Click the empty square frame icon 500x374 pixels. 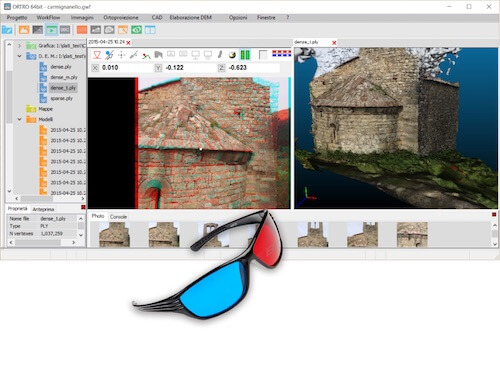click(263, 55)
